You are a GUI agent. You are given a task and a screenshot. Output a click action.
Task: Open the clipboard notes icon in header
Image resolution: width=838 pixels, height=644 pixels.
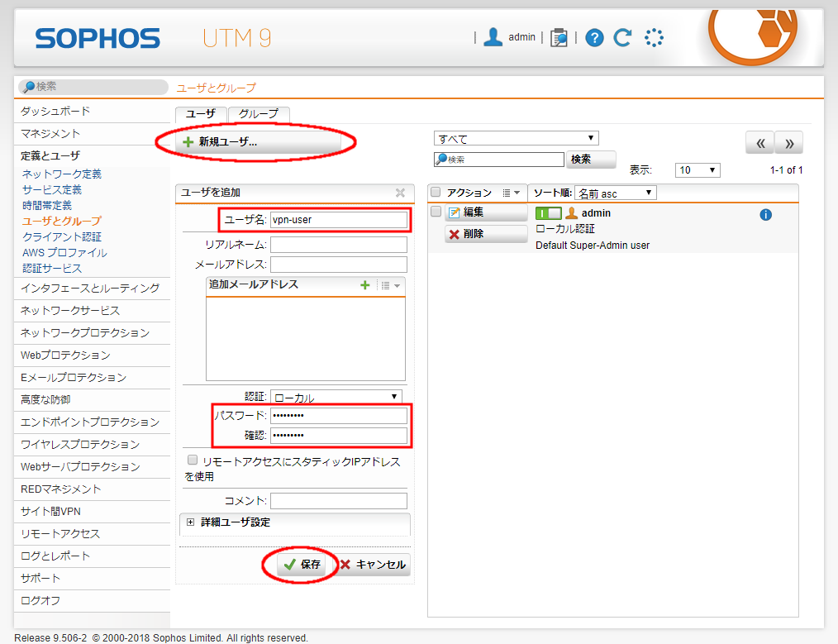click(x=559, y=37)
